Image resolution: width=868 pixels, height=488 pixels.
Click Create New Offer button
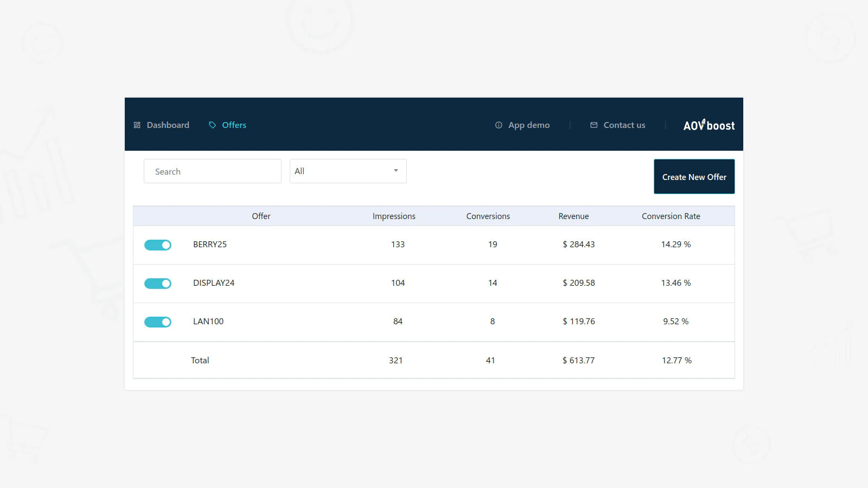tap(694, 177)
